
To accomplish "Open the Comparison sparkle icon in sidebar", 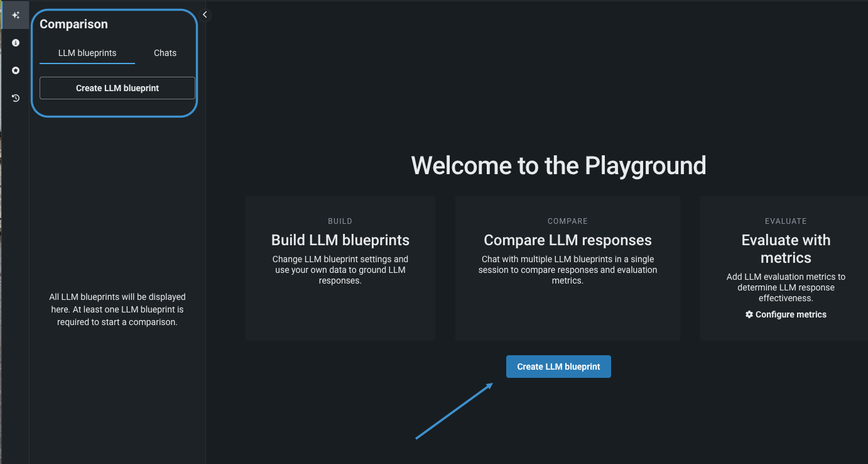I will click(16, 15).
